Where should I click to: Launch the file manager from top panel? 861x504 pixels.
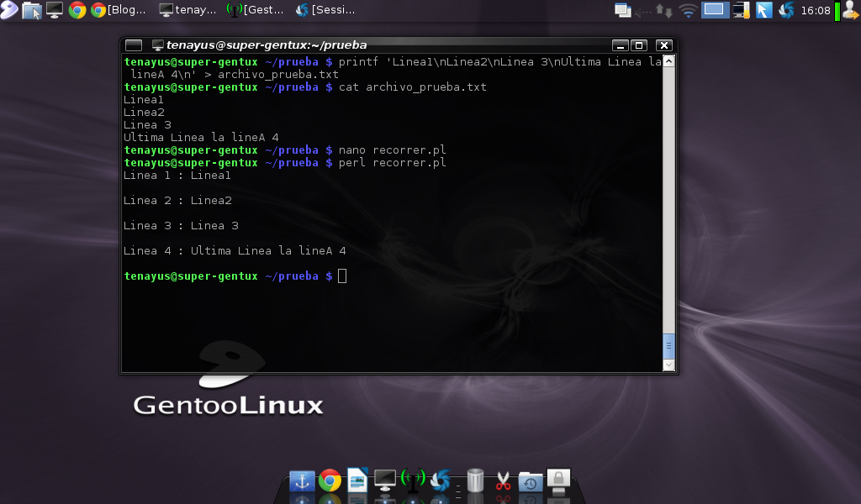pos(32,10)
